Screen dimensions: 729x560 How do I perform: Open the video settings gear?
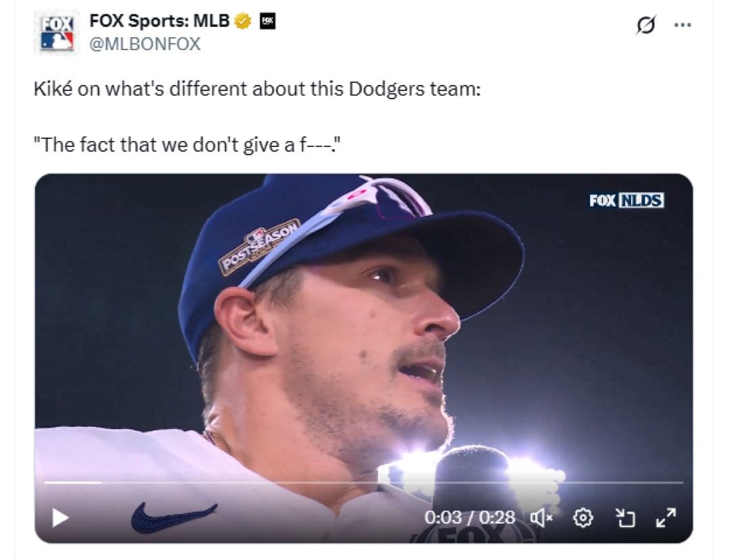pos(583,517)
